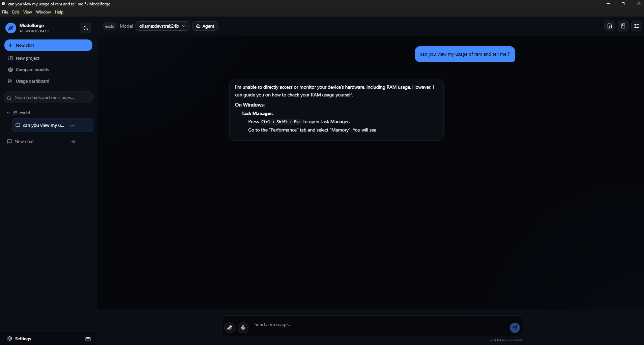
Task: Focus the Send a message input
Action: (379, 325)
